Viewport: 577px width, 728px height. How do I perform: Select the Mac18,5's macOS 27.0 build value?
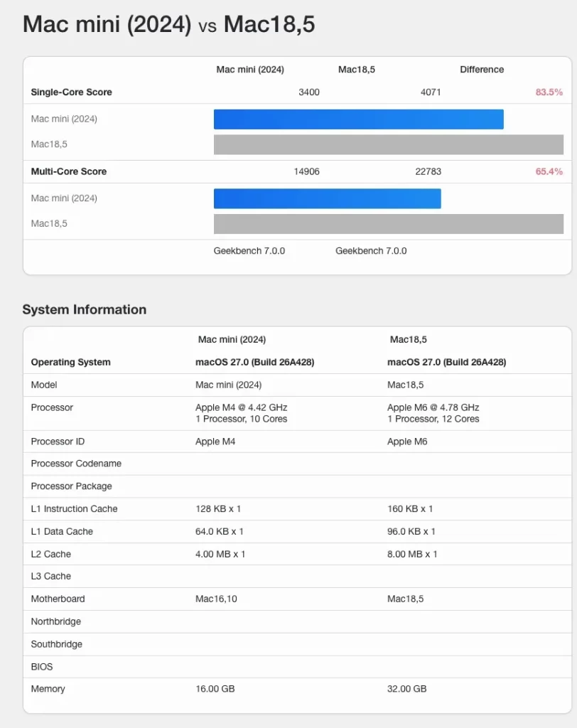(x=446, y=362)
